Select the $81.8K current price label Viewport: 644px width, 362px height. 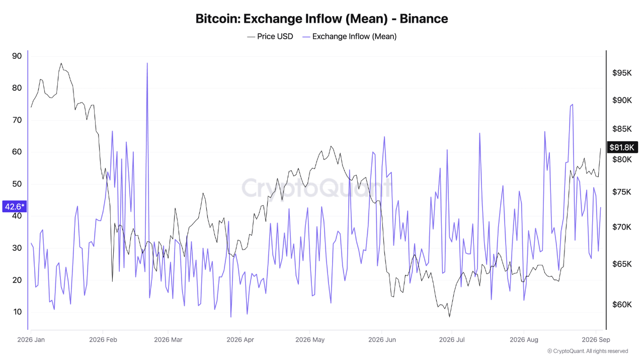622,147
